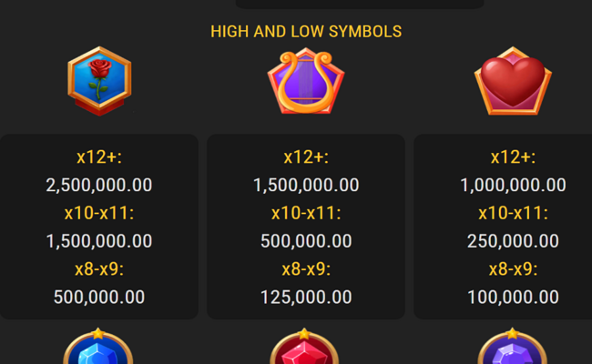Viewport: 592px width, 364px height.
Task: Click the gold star above red gem
Action: point(304,334)
